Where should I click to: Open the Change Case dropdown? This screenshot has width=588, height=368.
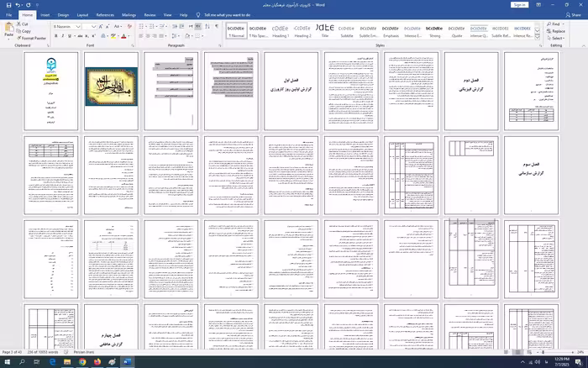click(x=118, y=27)
